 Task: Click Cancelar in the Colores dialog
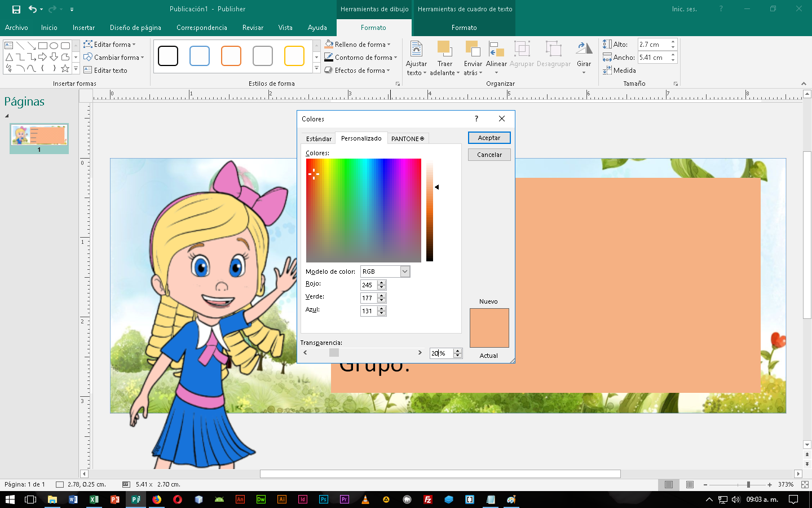pyautogui.click(x=489, y=155)
